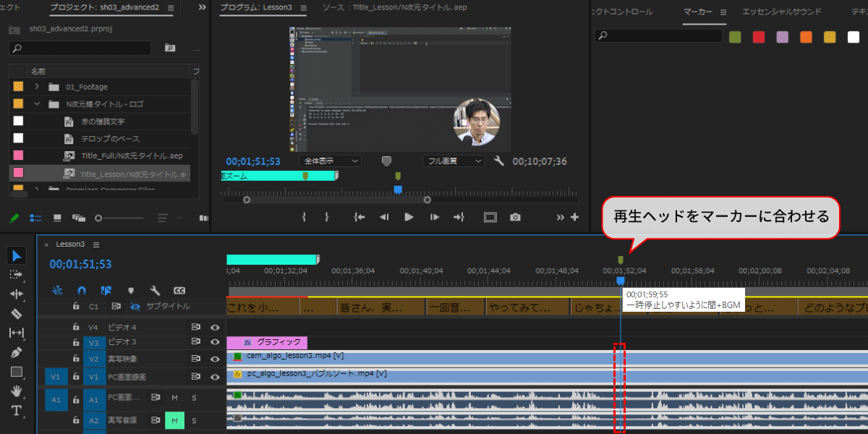The width and height of the screenshot is (868, 434).
Task: Click the closed captions CC icon in timeline
Action: (179, 290)
